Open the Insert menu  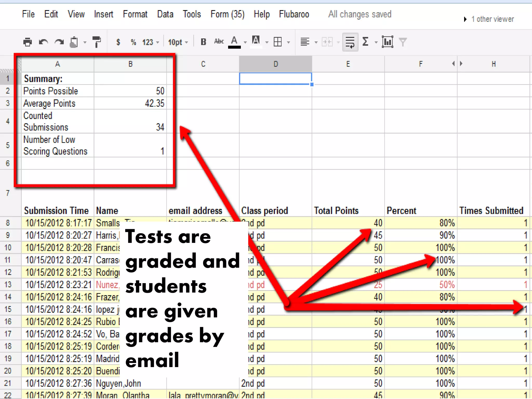click(x=103, y=14)
